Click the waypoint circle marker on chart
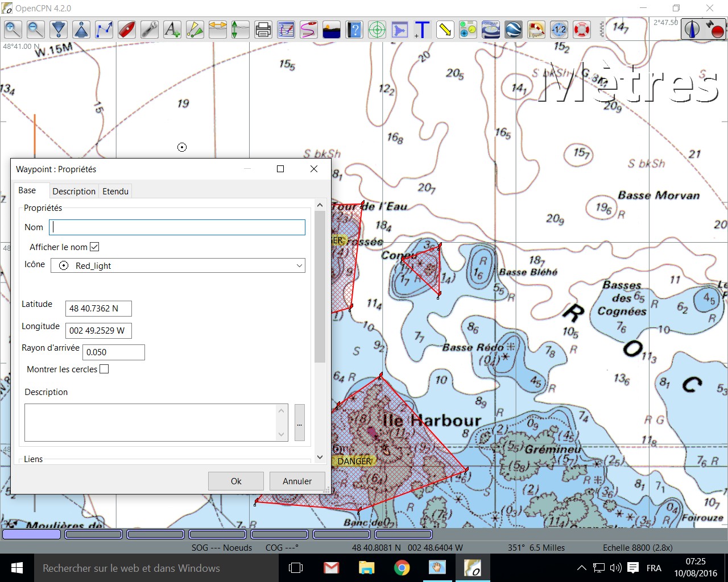Image resolution: width=728 pixels, height=582 pixels. coord(182,147)
